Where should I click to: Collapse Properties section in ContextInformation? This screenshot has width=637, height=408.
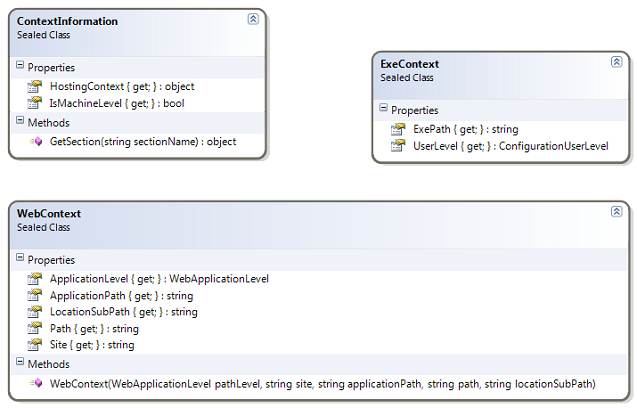coord(20,65)
